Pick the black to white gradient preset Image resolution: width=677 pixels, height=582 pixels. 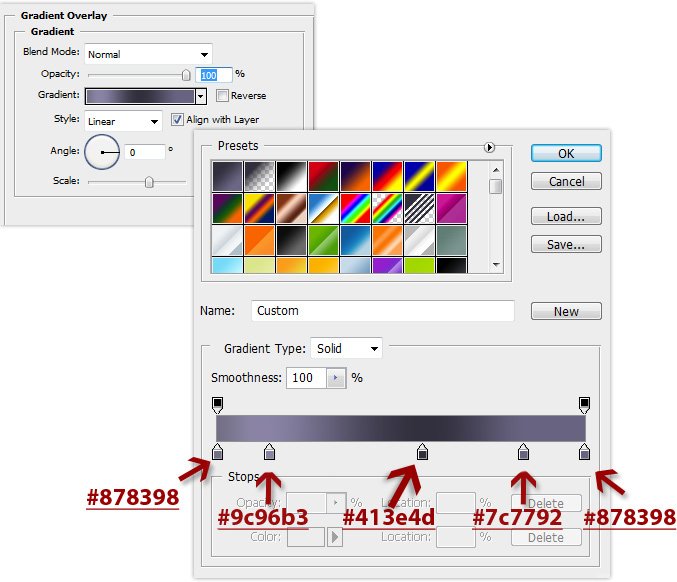pos(291,176)
